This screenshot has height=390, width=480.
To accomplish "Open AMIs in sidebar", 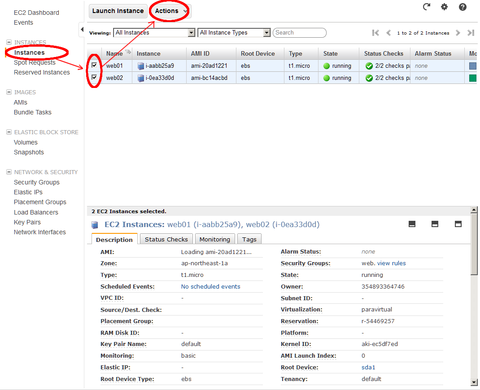I will [x=20, y=102].
